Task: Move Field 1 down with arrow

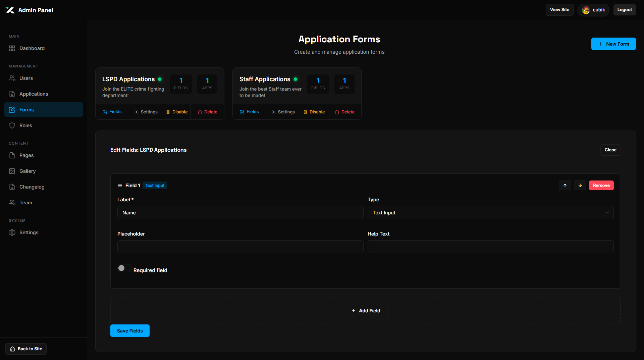Action: click(x=580, y=186)
